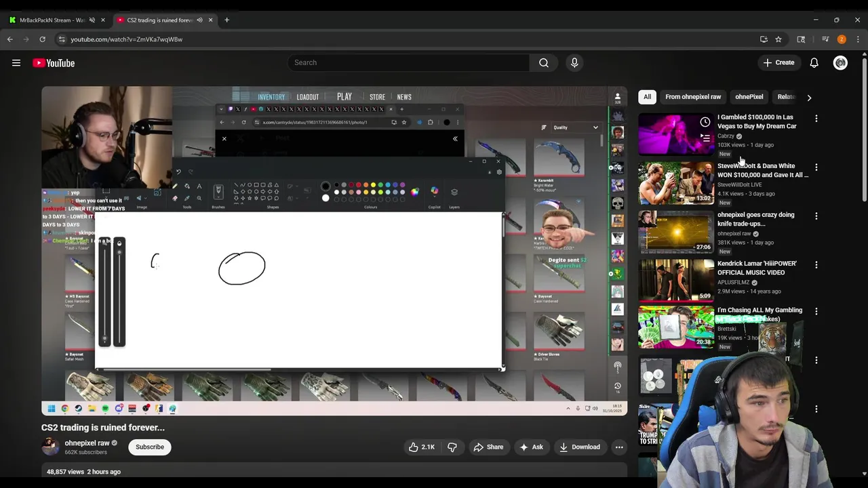
Task: Open the YouTube account avatar menu
Action: tap(840, 63)
